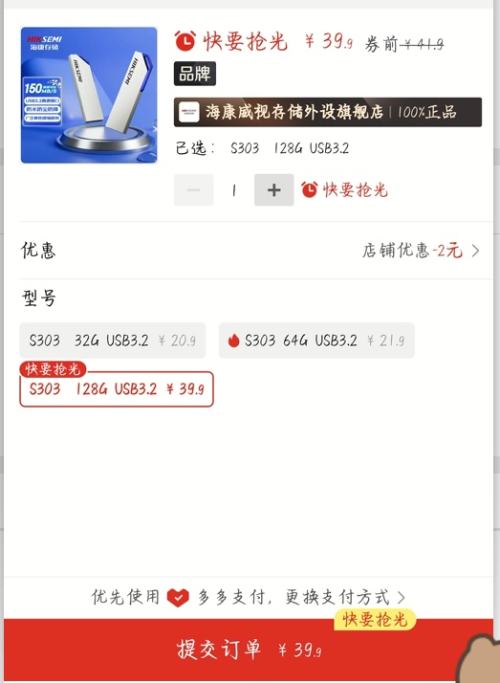500x683 pixels.
Task: Submit the order with 提交订单 button
Action: [x=249, y=650]
